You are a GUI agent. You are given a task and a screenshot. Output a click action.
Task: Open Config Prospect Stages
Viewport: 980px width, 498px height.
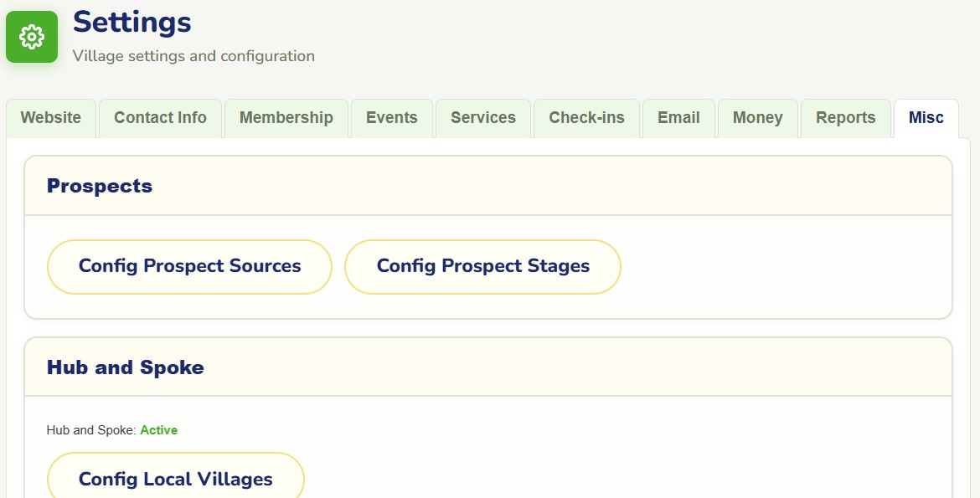[x=482, y=267]
